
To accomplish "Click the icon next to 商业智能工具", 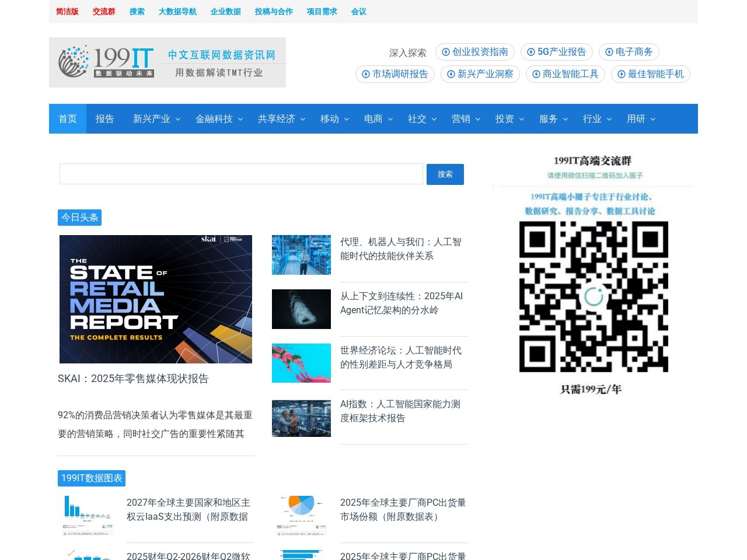I will click(535, 74).
